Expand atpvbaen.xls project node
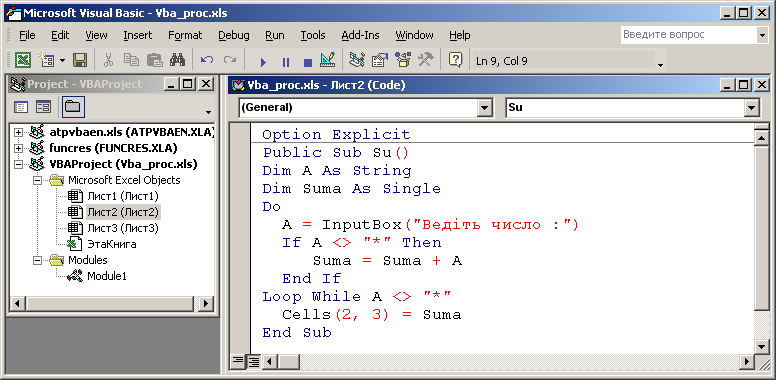Screen dimensions: 776x380 click(19, 133)
